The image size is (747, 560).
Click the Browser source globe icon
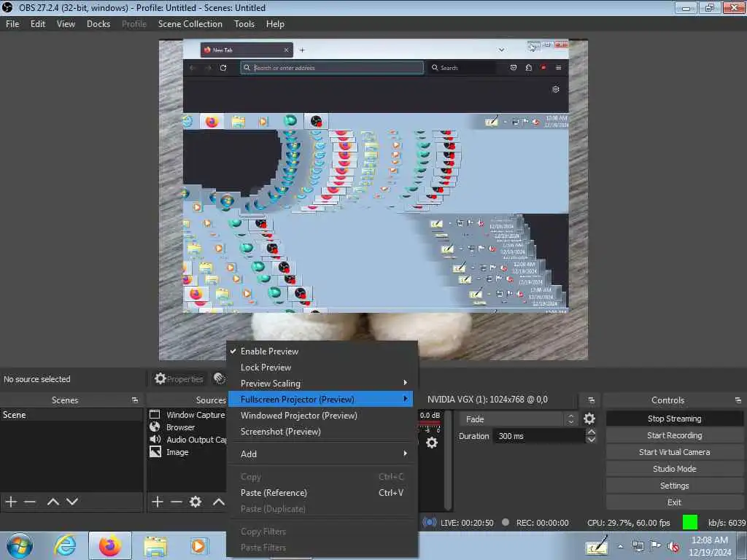tap(155, 427)
